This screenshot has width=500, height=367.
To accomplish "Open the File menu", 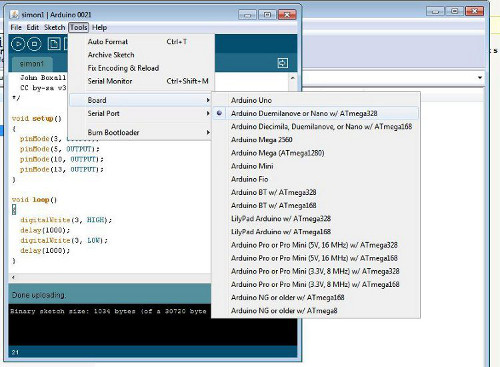I will point(16,27).
